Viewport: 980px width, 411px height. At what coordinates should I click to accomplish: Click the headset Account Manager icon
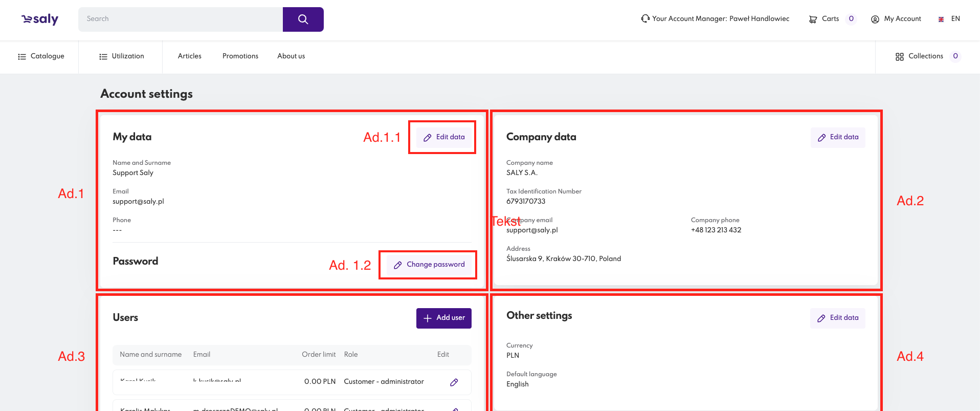pos(645,19)
